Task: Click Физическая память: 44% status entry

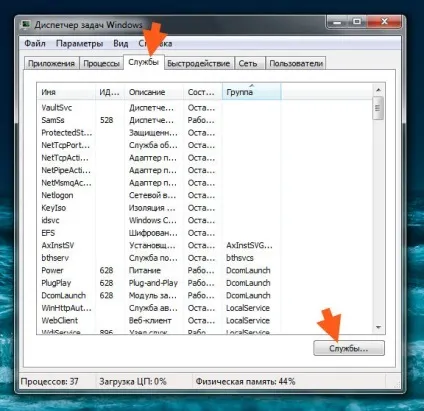Action: point(245,381)
